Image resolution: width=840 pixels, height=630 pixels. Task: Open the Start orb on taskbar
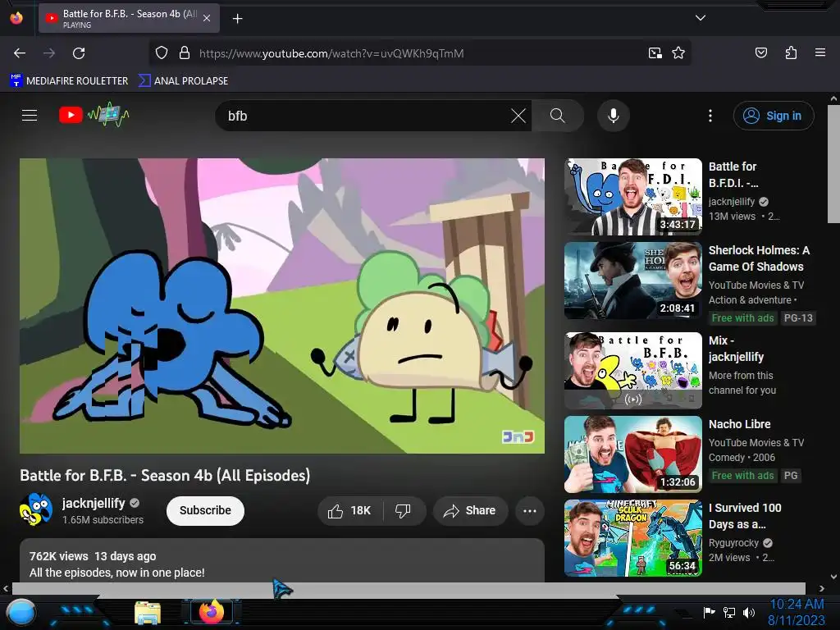21,613
